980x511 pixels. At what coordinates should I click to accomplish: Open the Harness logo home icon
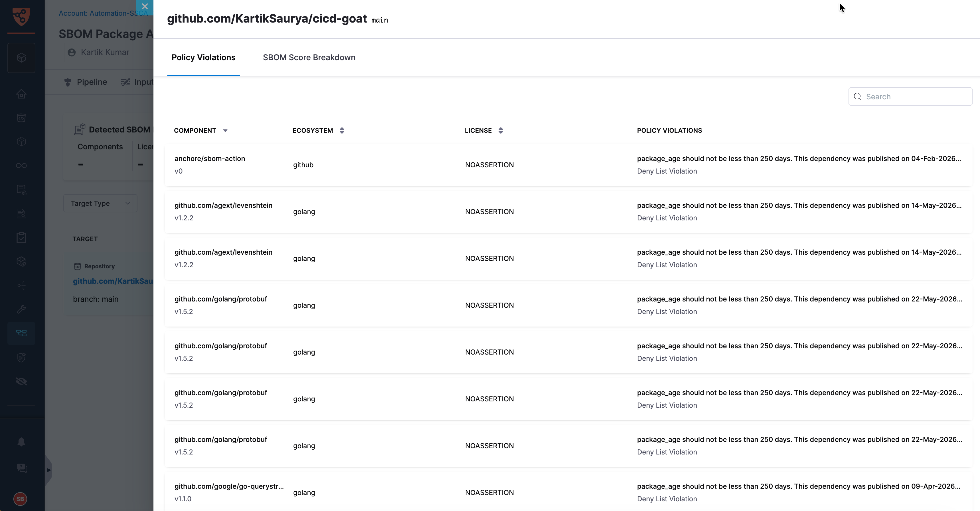click(x=21, y=17)
